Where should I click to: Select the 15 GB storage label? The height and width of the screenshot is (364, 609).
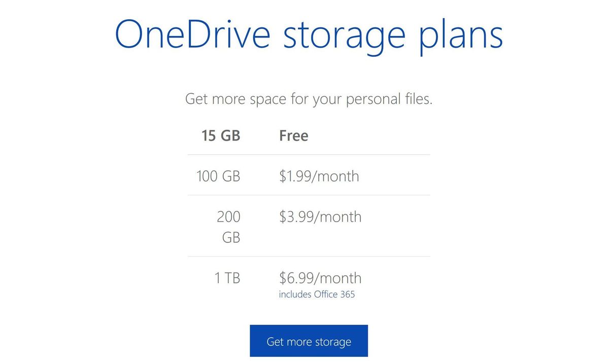coord(221,135)
